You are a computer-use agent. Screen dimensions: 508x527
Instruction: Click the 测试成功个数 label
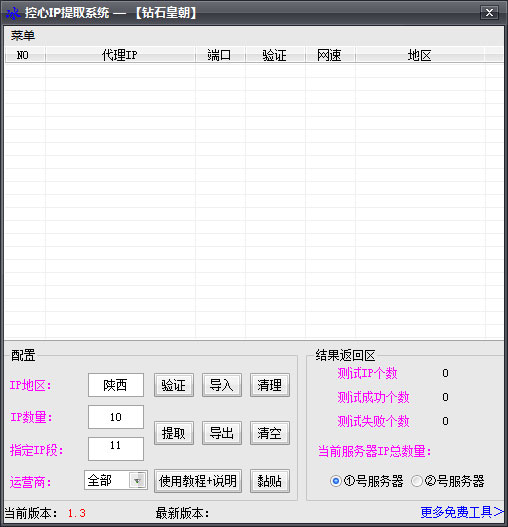pyautogui.click(x=373, y=397)
